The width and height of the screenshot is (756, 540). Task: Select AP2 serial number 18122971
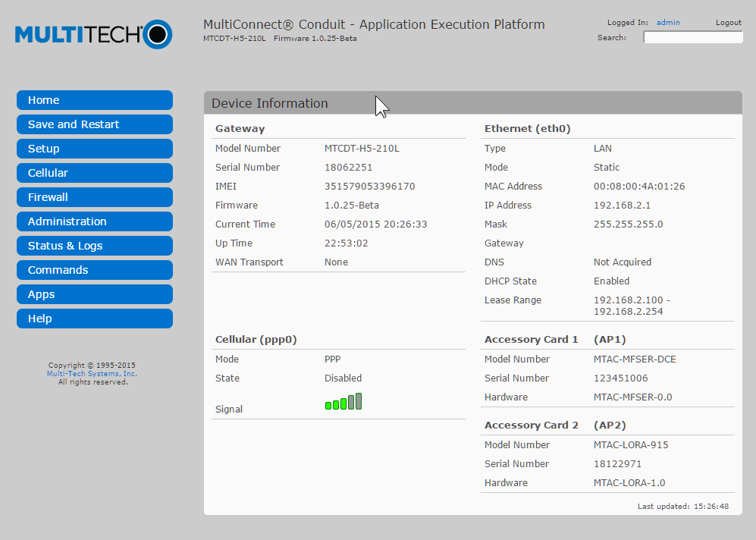point(618,464)
